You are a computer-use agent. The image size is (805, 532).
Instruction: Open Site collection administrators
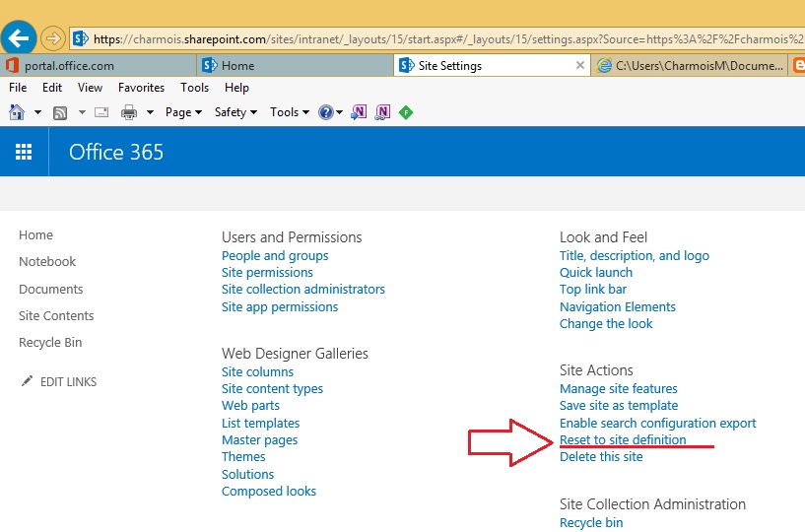pyautogui.click(x=302, y=289)
